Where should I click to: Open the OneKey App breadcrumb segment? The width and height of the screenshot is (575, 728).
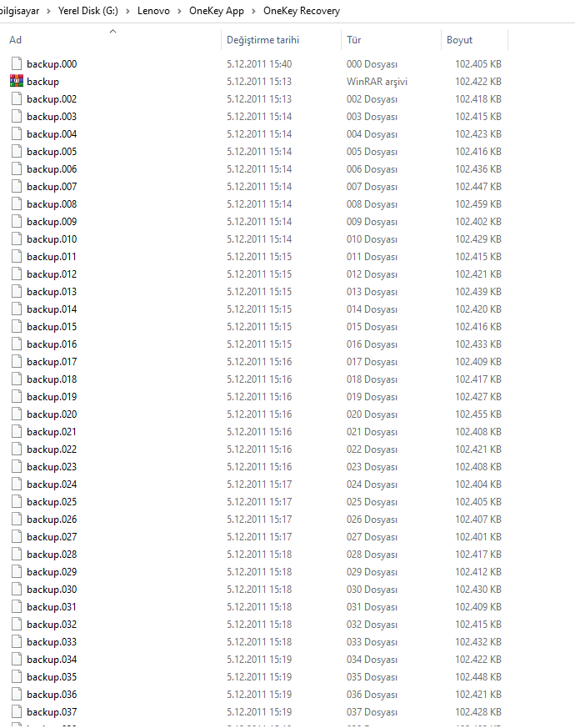point(217,11)
